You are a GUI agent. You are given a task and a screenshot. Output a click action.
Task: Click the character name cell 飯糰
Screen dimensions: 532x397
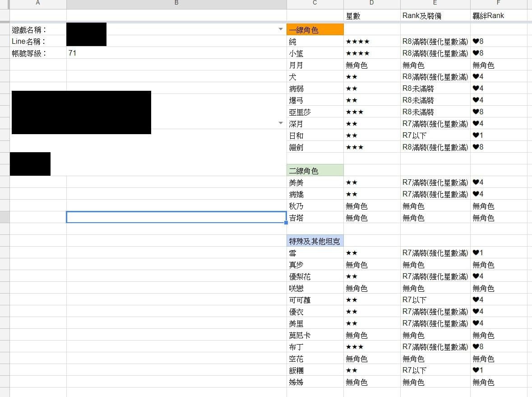[315, 370]
